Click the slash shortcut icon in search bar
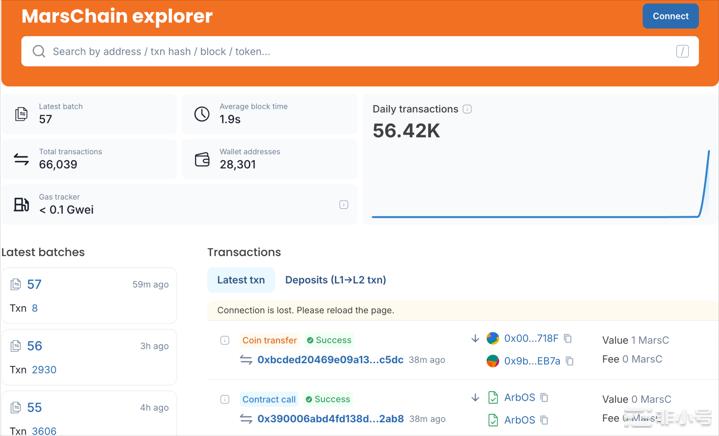 coord(682,51)
